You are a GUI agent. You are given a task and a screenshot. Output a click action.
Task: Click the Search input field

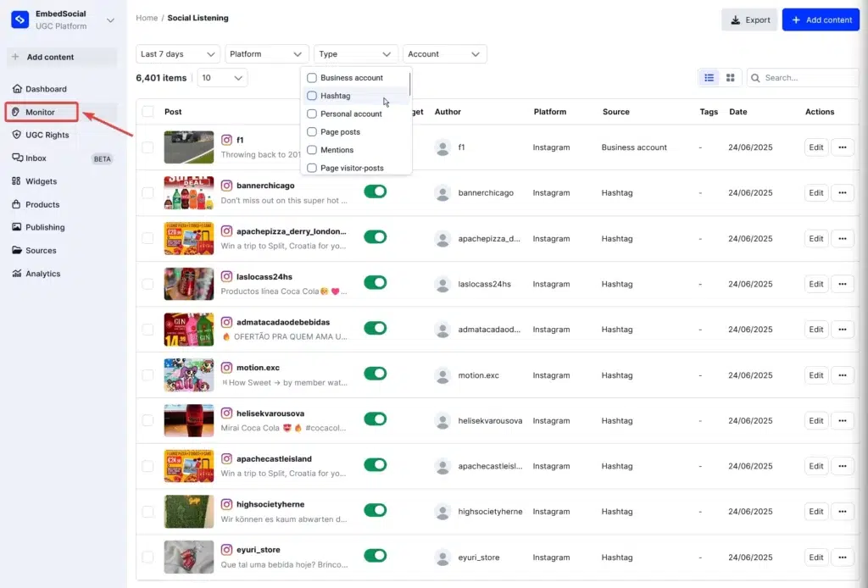point(804,78)
